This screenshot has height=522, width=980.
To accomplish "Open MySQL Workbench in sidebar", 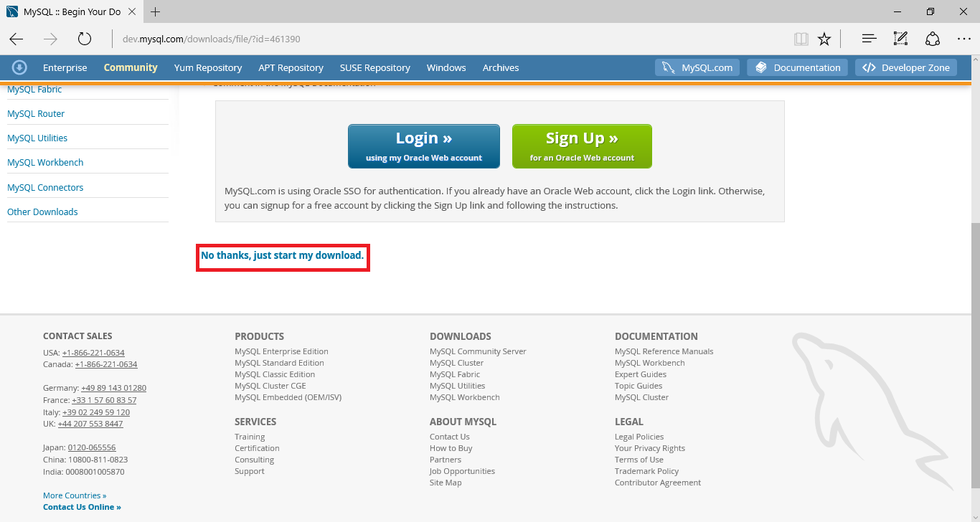I will (45, 162).
